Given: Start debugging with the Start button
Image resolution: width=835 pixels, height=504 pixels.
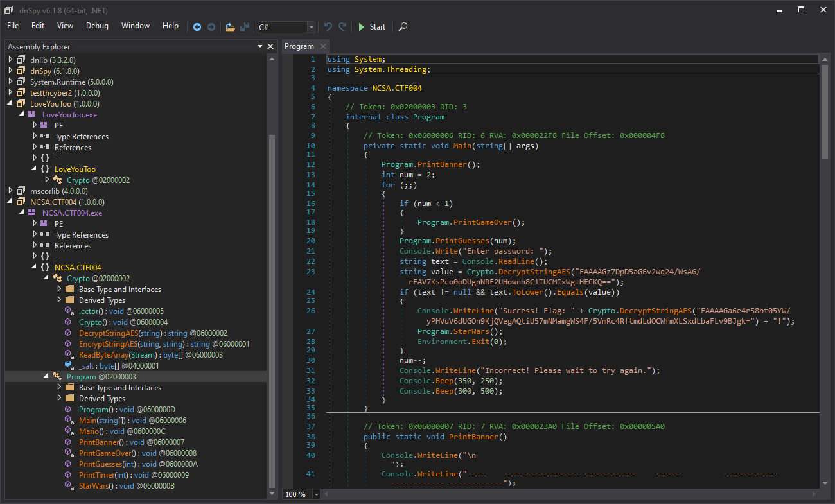Looking at the screenshot, I should click(372, 27).
